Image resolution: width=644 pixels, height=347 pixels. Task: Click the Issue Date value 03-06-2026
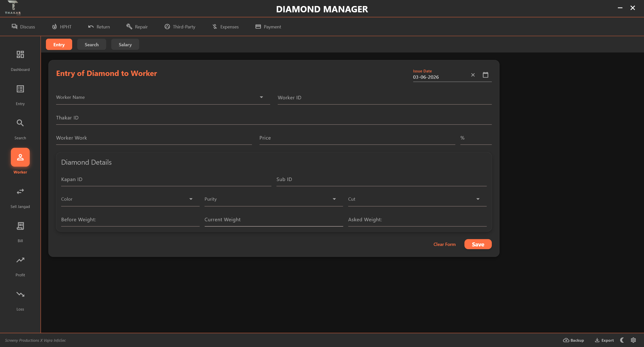pos(426,77)
